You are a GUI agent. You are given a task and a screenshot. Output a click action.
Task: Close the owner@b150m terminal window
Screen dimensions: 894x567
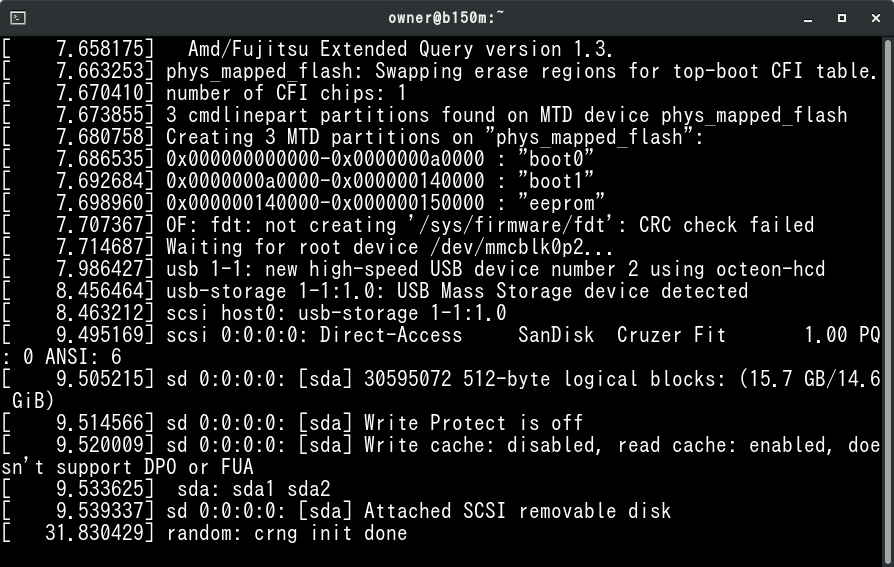pyautogui.click(x=876, y=18)
